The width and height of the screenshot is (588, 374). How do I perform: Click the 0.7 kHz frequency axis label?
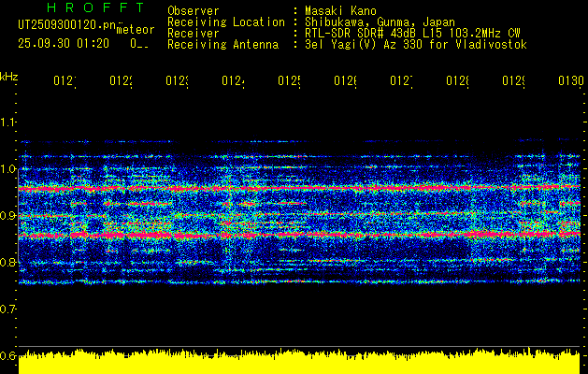pyautogui.click(x=7, y=309)
